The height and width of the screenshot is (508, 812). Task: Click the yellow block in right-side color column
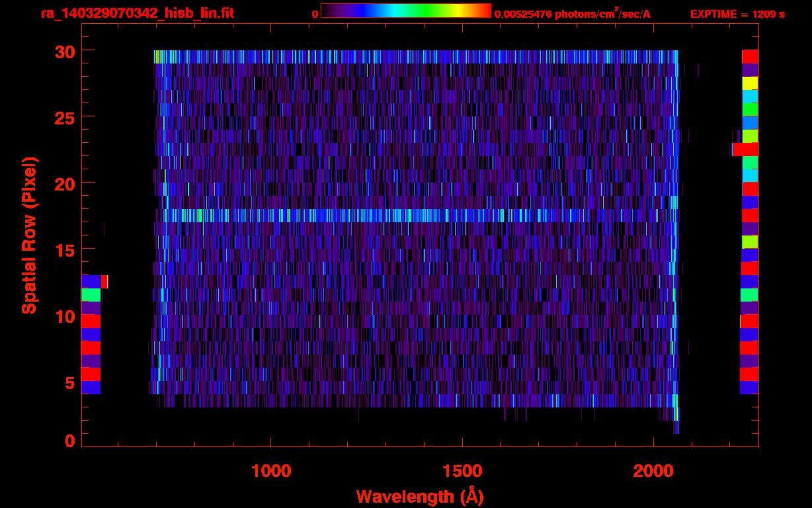click(x=749, y=83)
